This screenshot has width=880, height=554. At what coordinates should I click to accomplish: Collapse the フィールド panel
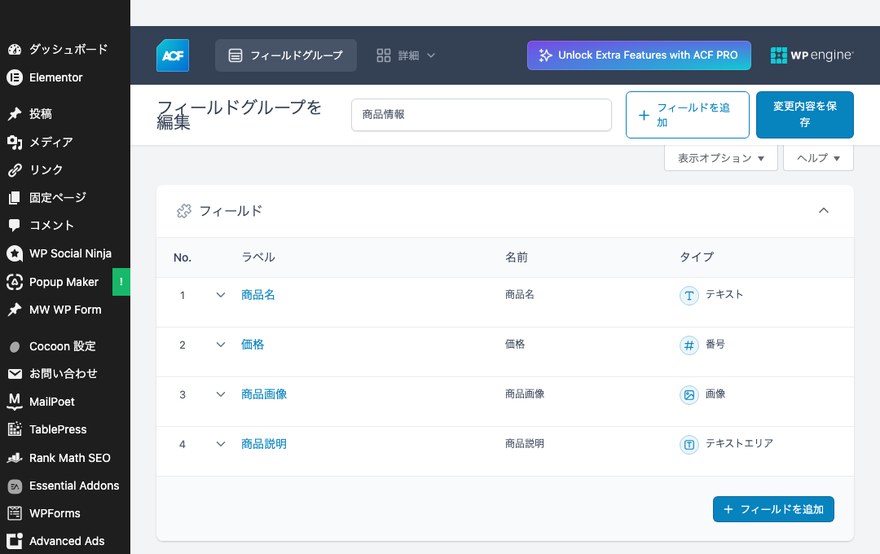coord(823,210)
